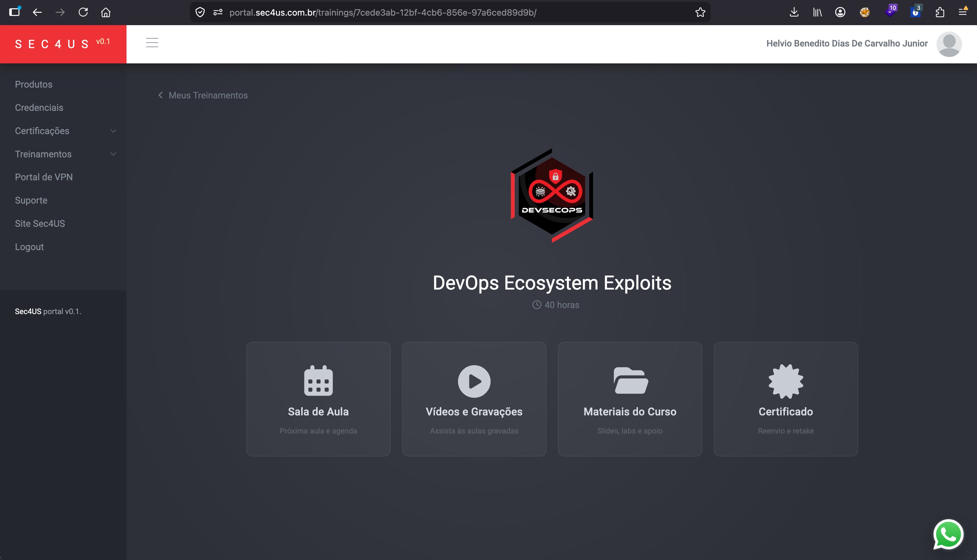Open the Firefox account icon
977x560 pixels.
coord(840,12)
